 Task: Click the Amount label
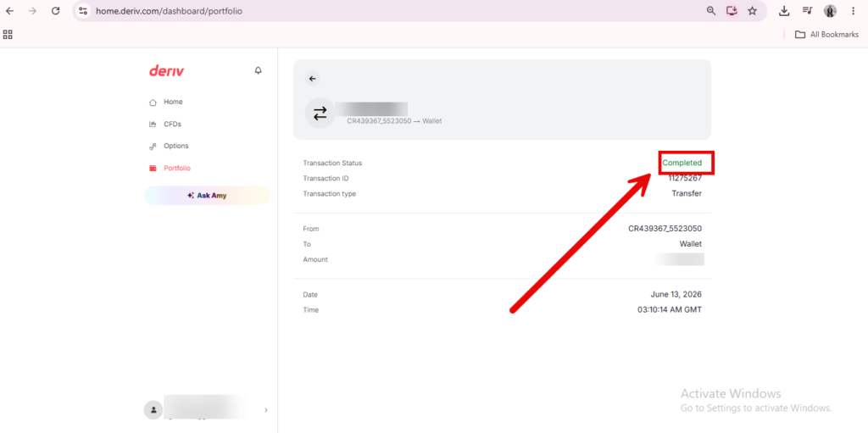click(315, 259)
